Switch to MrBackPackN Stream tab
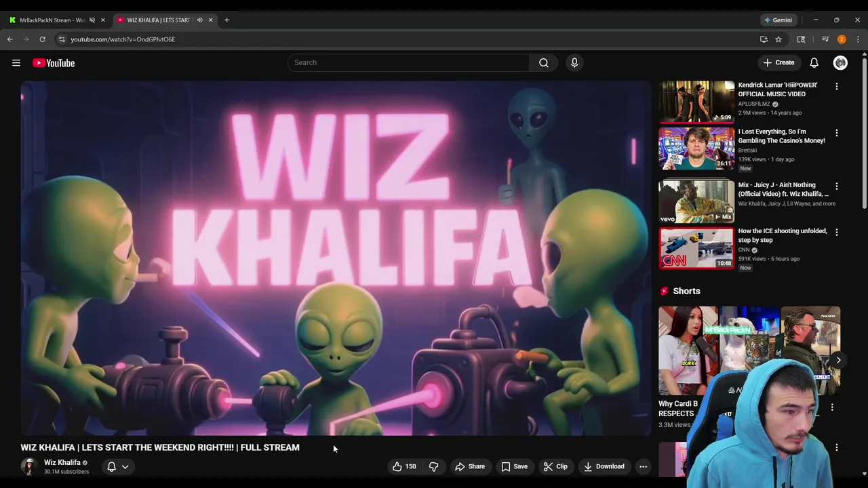Viewport: 868px width, 488px height. [x=52, y=20]
